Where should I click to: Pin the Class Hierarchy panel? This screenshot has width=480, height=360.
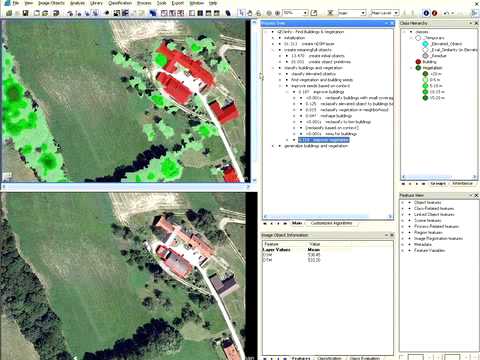(x=471, y=23)
